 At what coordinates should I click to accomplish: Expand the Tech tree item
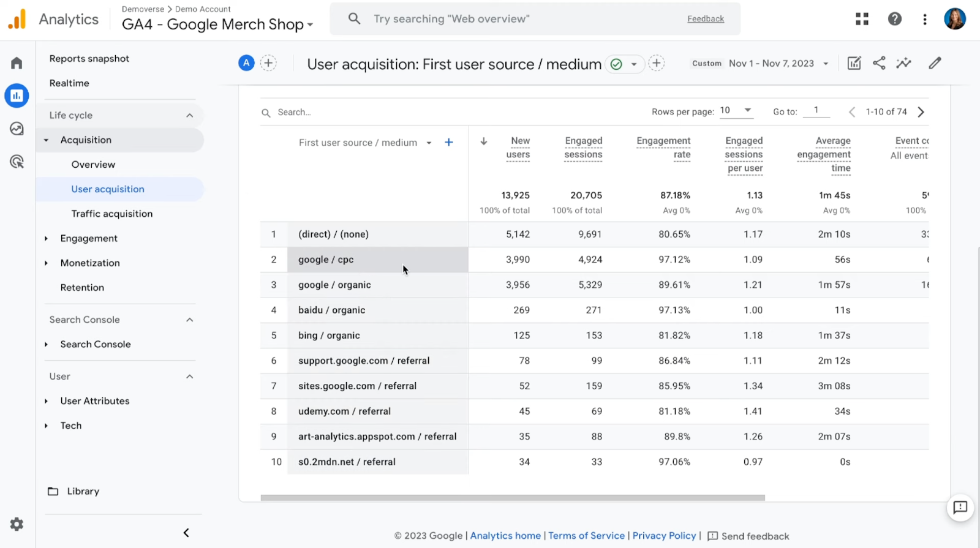[70, 426]
